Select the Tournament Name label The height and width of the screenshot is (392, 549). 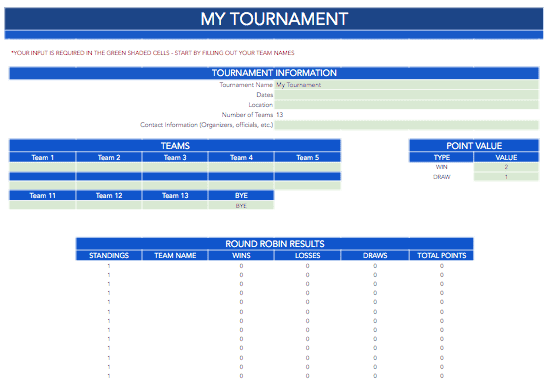point(246,85)
